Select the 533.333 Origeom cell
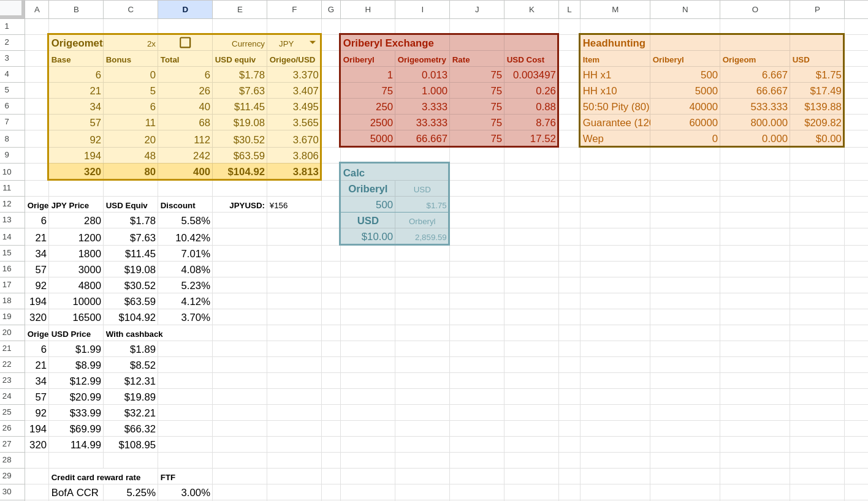This screenshot has height=501, width=868. [755, 107]
